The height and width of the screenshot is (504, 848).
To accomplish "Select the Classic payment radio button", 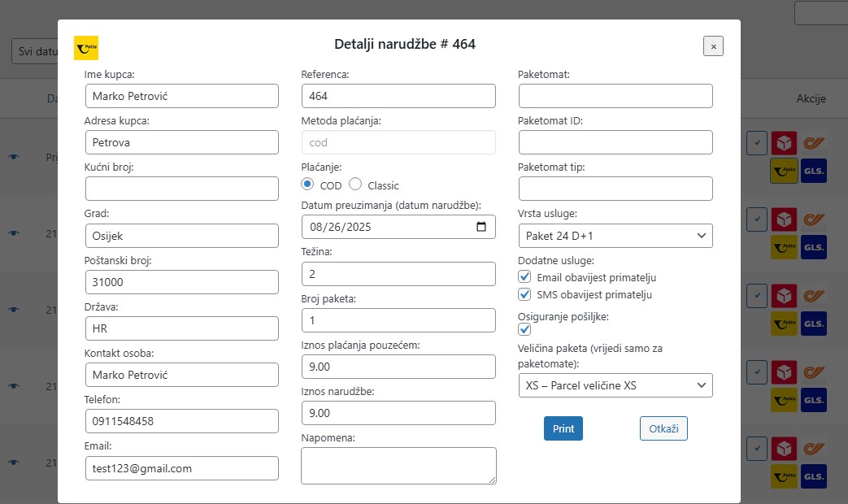I will click(x=355, y=185).
